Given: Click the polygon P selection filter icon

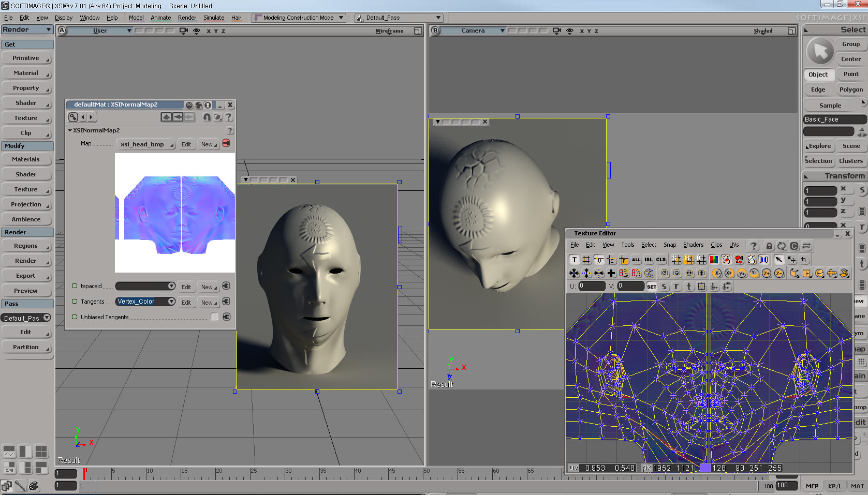Looking at the screenshot, I should (624, 260).
